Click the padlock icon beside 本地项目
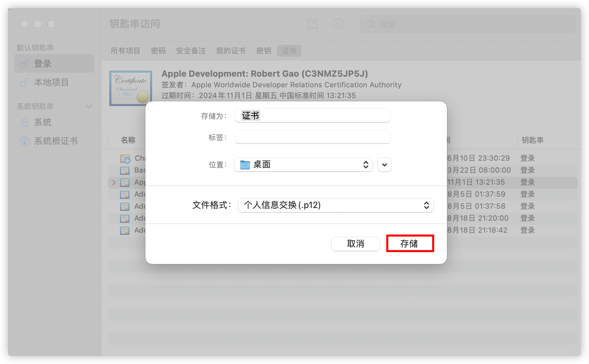This screenshot has width=589, height=364. [x=25, y=82]
